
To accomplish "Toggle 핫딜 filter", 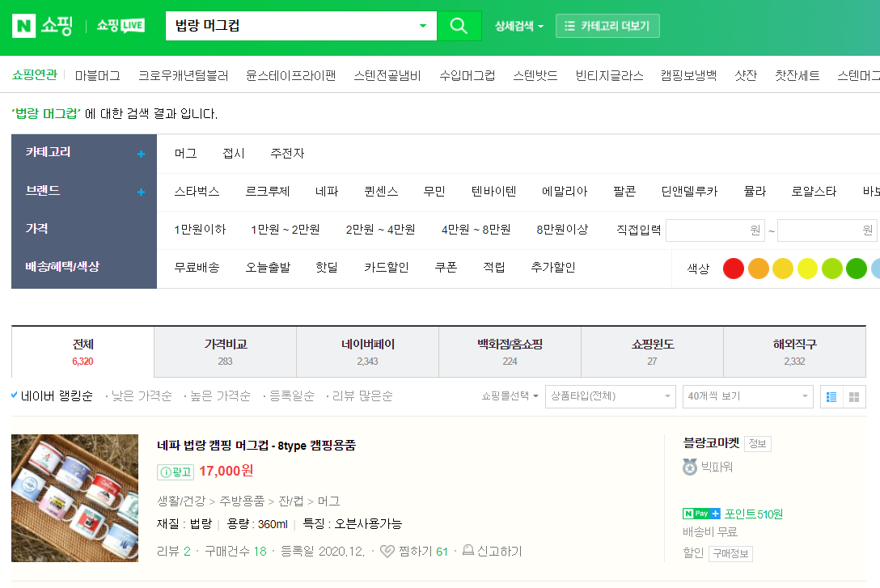I will 328,268.
